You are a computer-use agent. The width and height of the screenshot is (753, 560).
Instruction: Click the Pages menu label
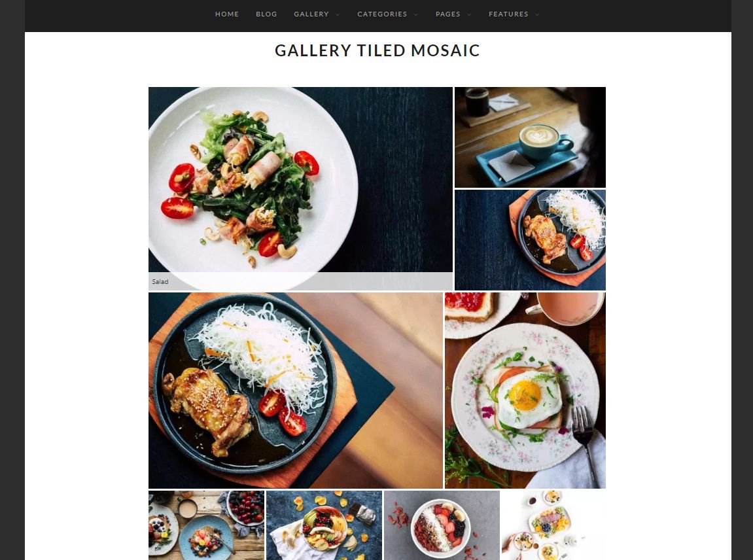click(447, 14)
